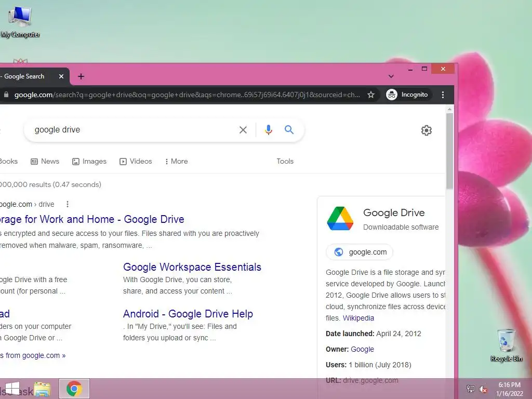Close the Google Search tab
Image resolution: width=532 pixels, height=399 pixels.
[61, 76]
